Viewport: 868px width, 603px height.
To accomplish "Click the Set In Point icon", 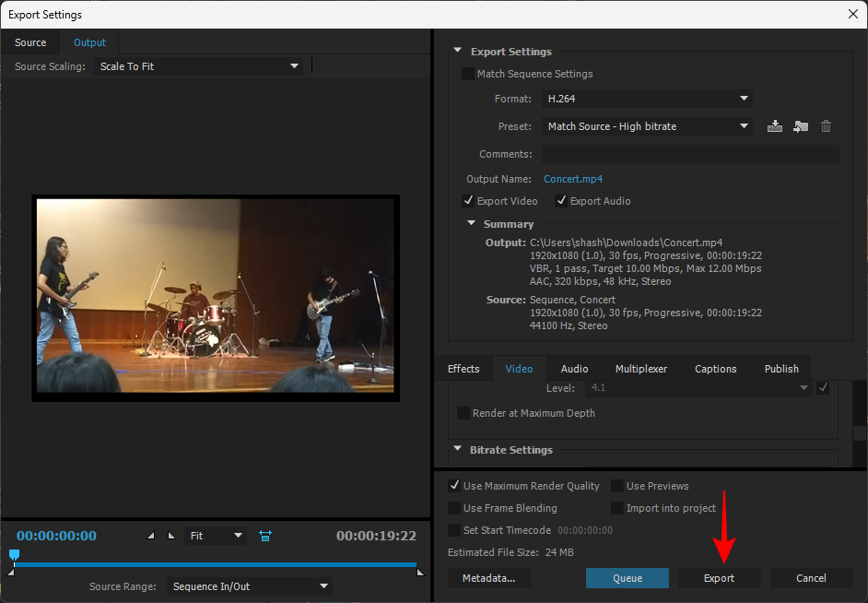I will [151, 536].
